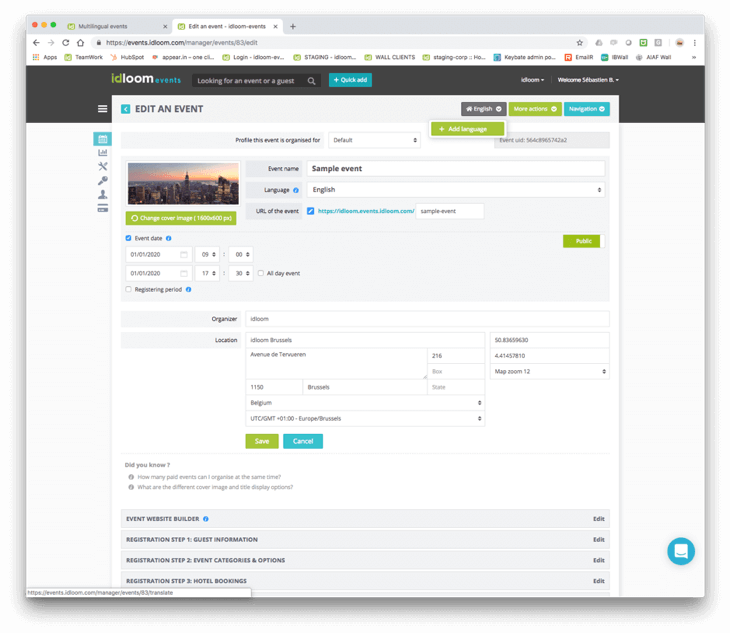The width and height of the screenshot is (730, 633).
Task: Click the wrench tools sidebar icon
Action: 102,167
